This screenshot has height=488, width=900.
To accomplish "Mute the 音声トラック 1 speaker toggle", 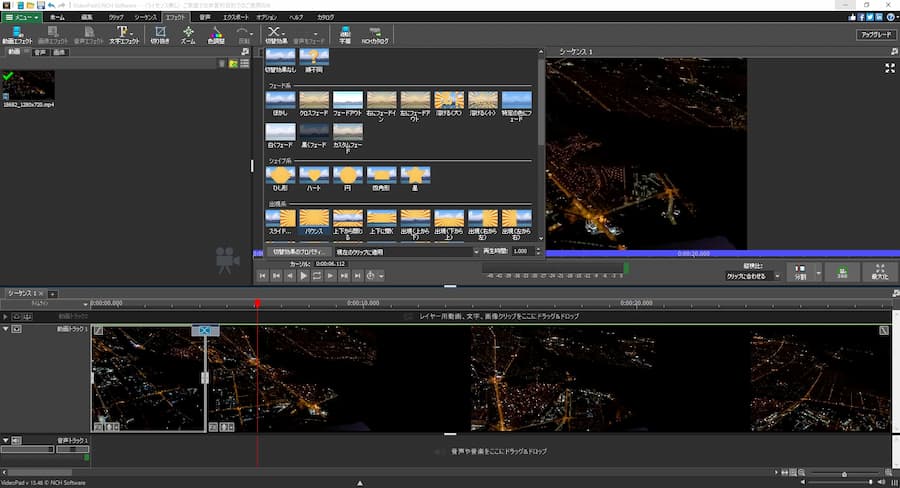I will pyautogui.click(x=16, y=440).
